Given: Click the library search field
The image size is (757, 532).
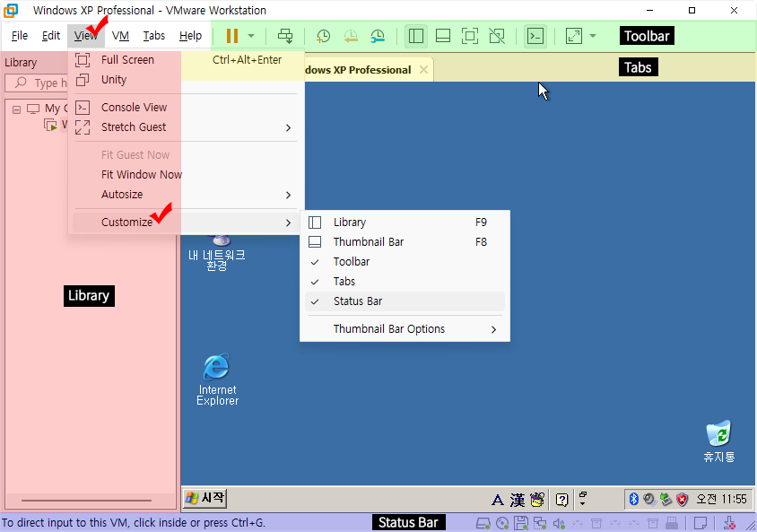Looking at the screenshot, I should coord(36,83).
